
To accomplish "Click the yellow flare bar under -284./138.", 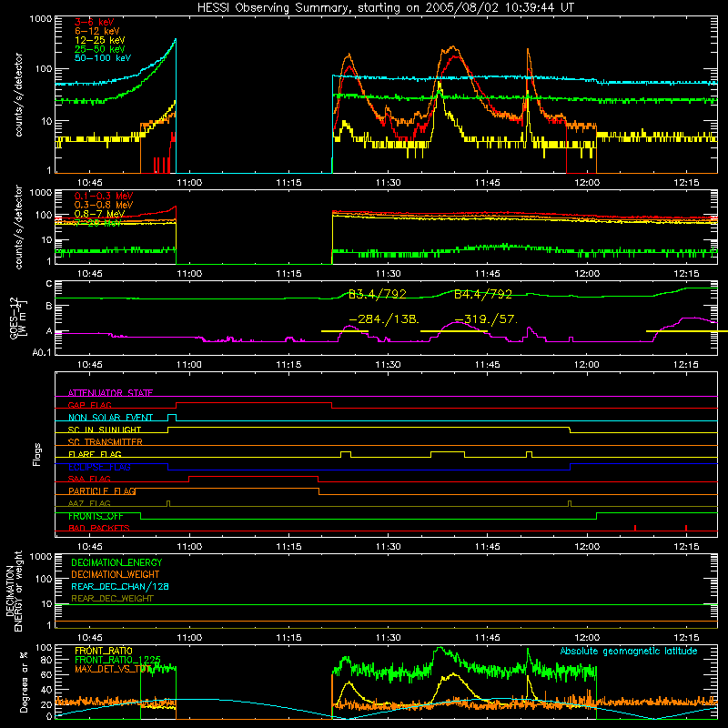I will 345,331.
